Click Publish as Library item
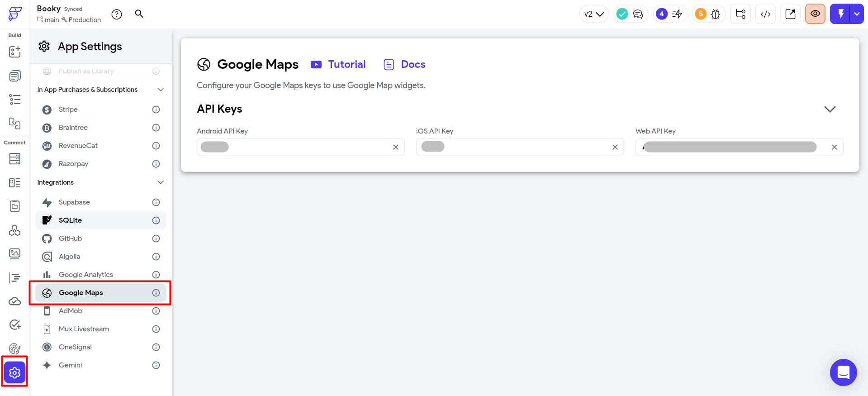The image size is (868, 396). tap(100, 71)
